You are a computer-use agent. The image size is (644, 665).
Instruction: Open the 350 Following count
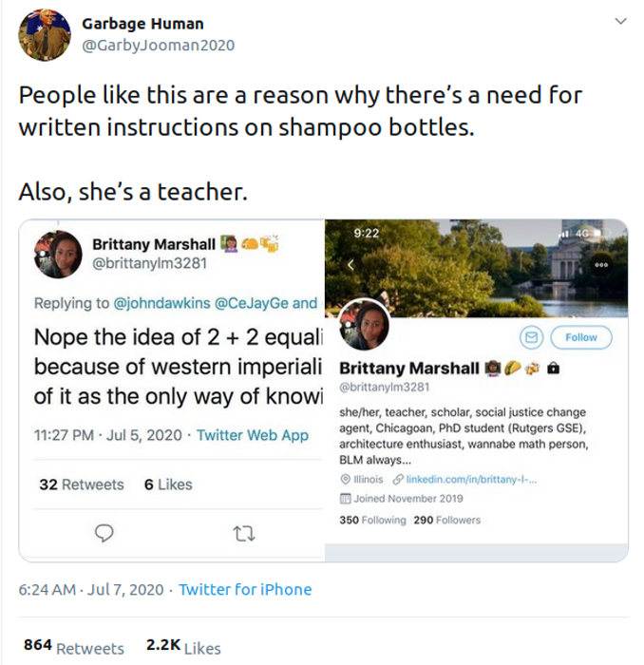click(372, 520)
